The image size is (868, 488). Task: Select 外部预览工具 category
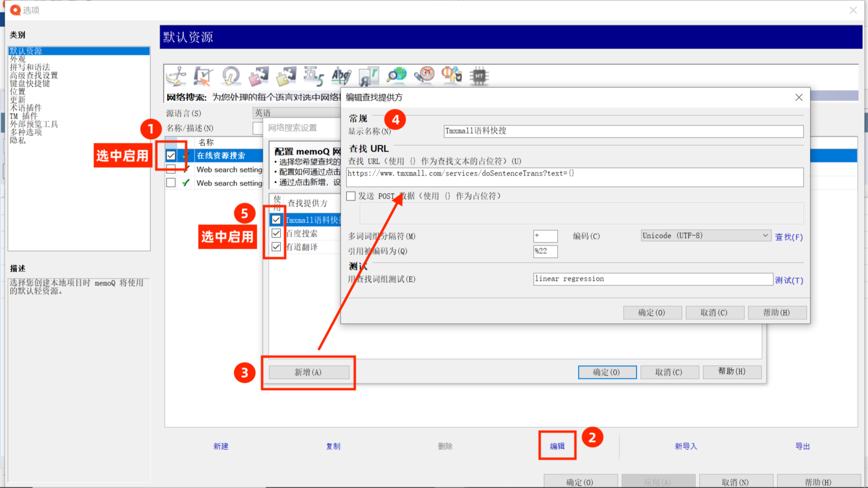pos(34,124)
